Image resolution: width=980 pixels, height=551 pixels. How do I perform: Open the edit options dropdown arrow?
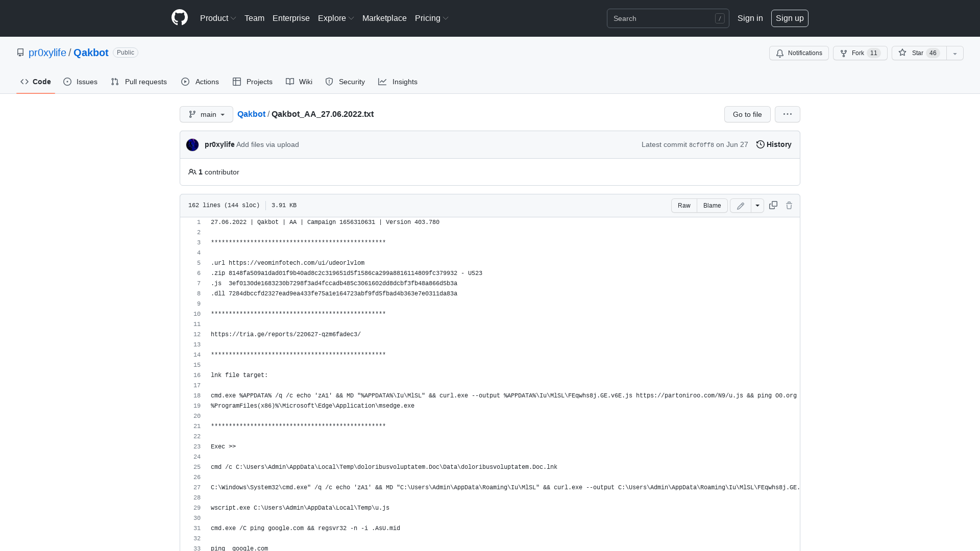[x=757, y=205]
